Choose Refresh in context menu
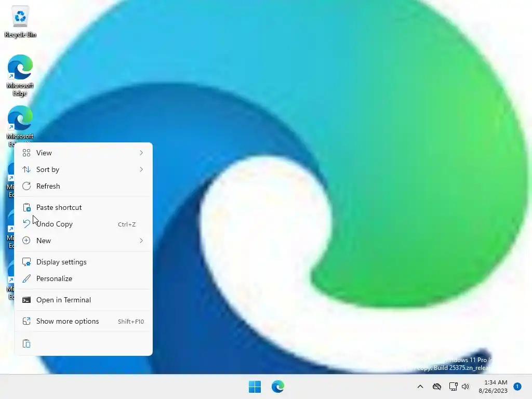The height and width of the screenshot is (399, 532). tap(84, 186)
